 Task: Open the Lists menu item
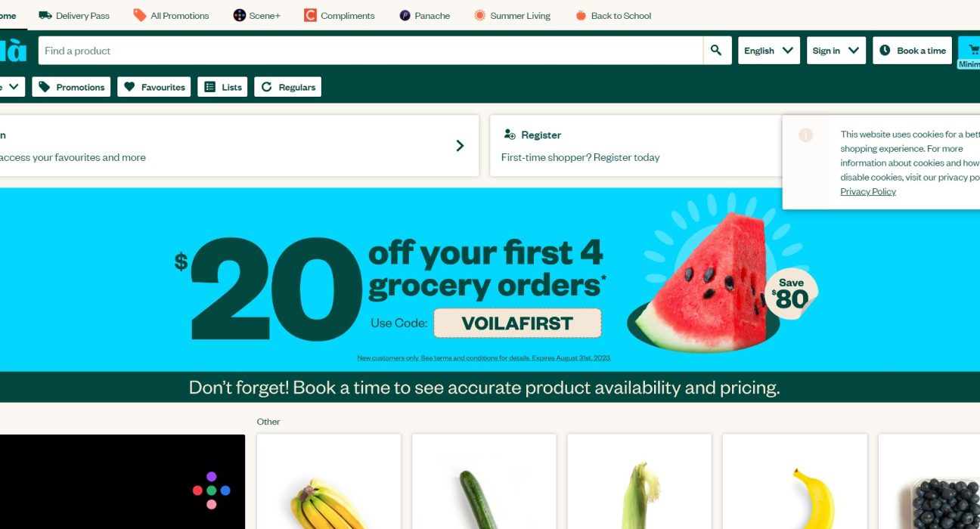222,87
